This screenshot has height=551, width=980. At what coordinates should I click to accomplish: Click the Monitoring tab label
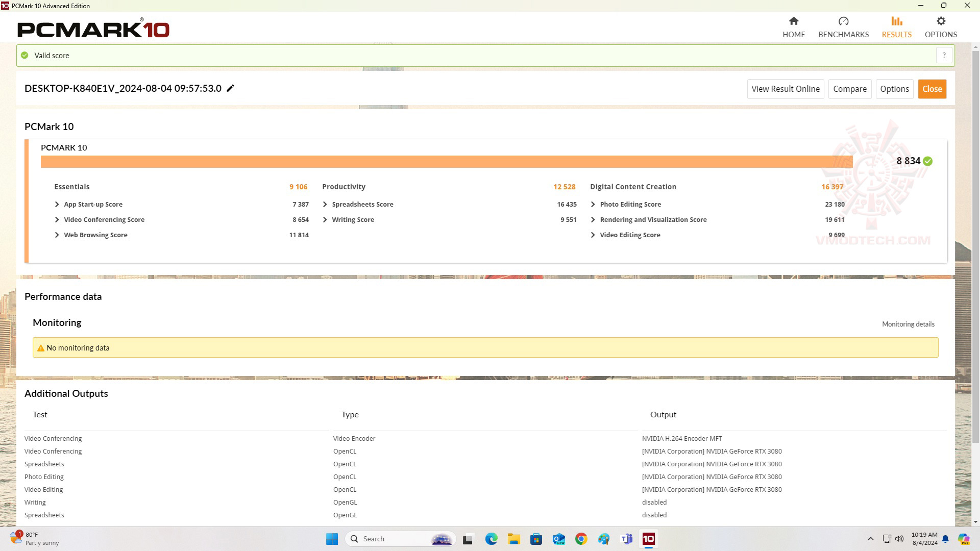[57, 322]
